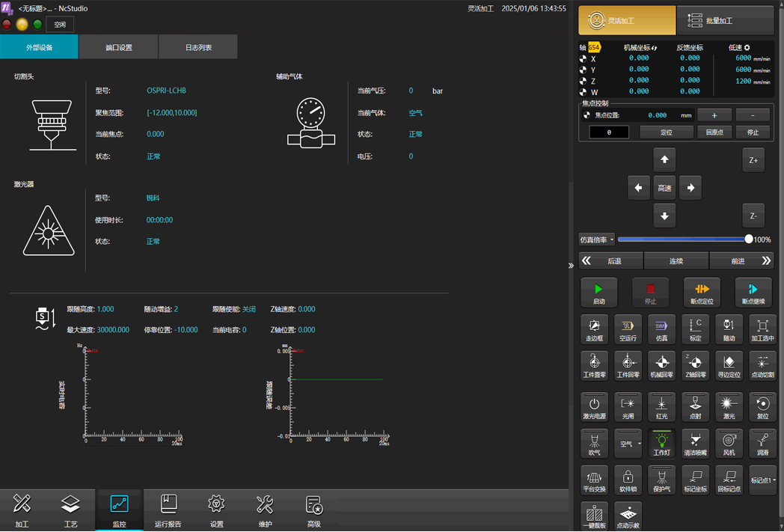Open the 仿真倍率 rate dropdown
Viewport: 784px width, 532px height.
(597, 239)
